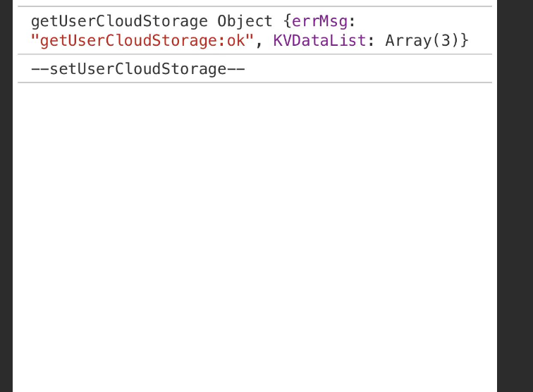Click the dark left edge strip
Viewport: 533px width, 392px height.
6,196
